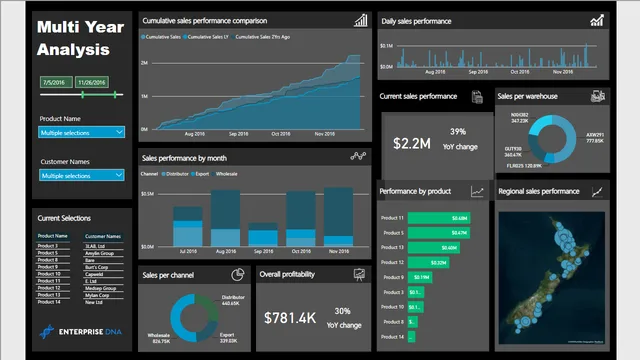Open the Customer Names multiple selections dropdown
The image size is (640, 360).
82,175
